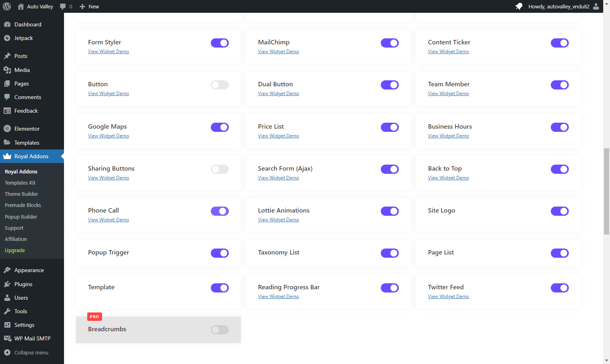Switch off the Back to Top toggle
The height and width of the screenshot is (364, 610).
pos(560,169)
